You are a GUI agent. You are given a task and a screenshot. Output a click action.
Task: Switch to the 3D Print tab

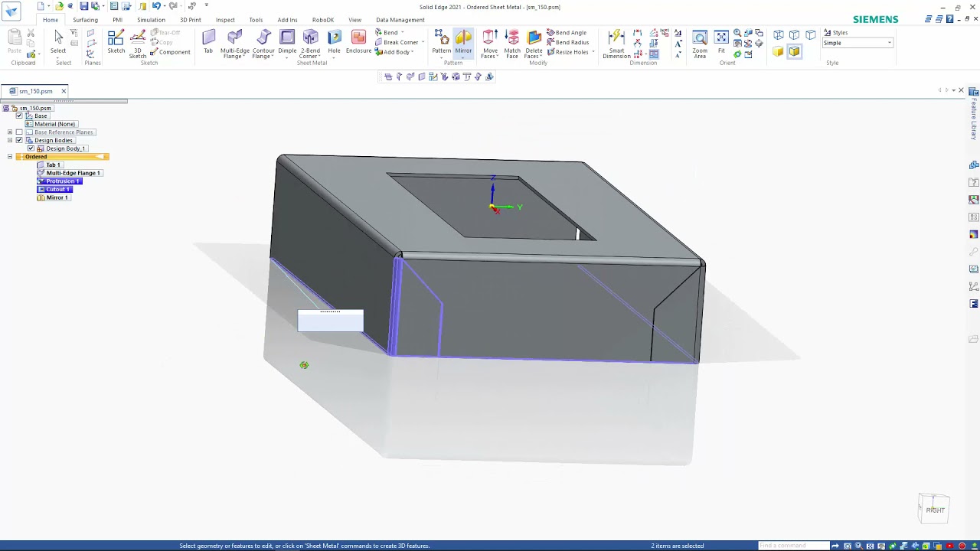(190, 20)
